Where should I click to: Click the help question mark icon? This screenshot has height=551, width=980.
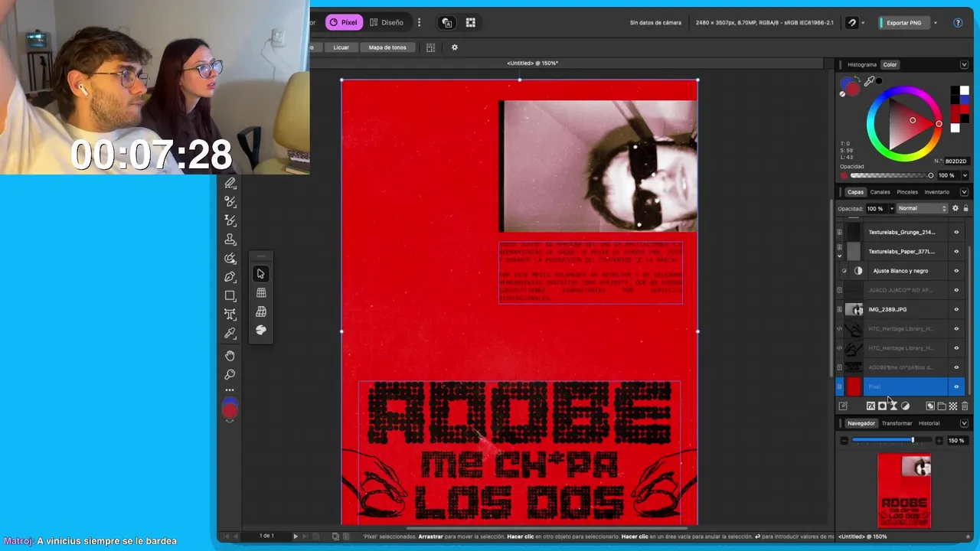[958, 23]
